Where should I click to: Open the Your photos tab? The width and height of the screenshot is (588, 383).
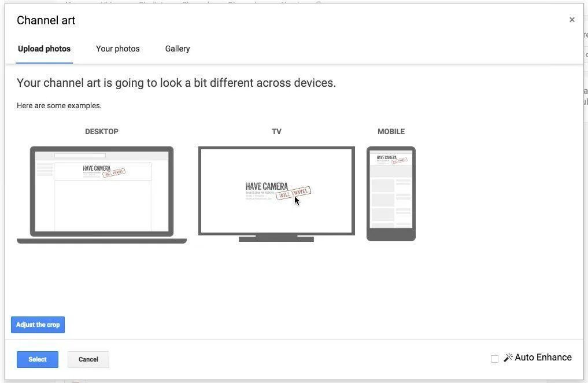(x=118, y=49)
